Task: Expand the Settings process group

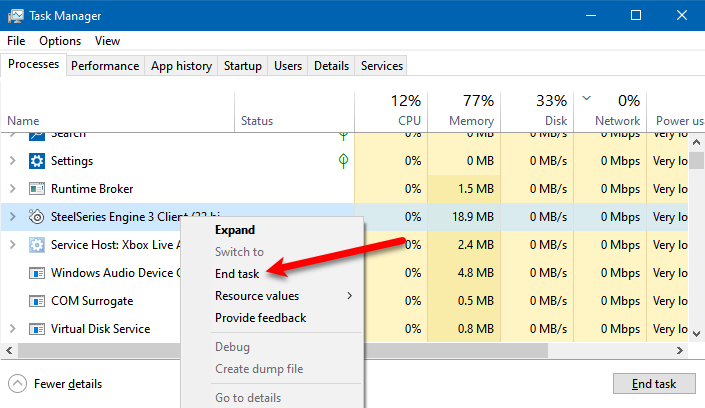Action: pyautogui.click(x=12, y=161)
